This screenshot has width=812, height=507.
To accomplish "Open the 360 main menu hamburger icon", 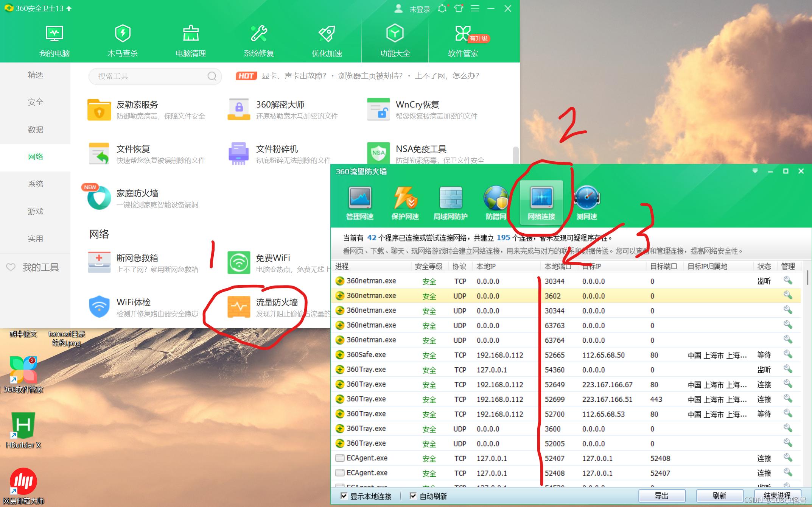I will pos(475,8).
